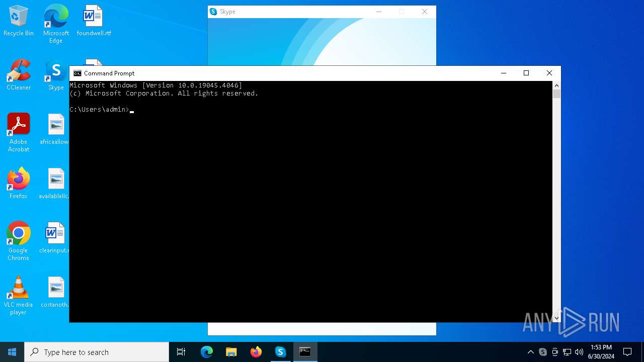Open CCleaner desktop shortcut
The width and height of the screenshot is (644, 362).
[x=19, y=75]
